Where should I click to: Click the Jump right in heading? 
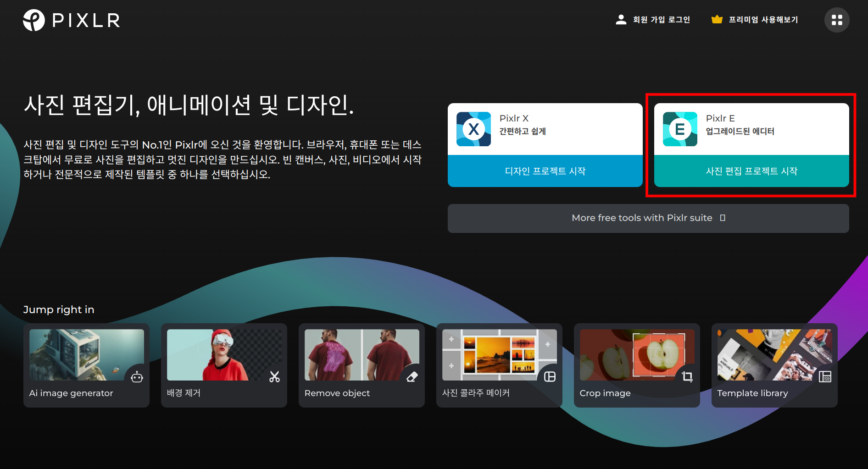point(59,310)
